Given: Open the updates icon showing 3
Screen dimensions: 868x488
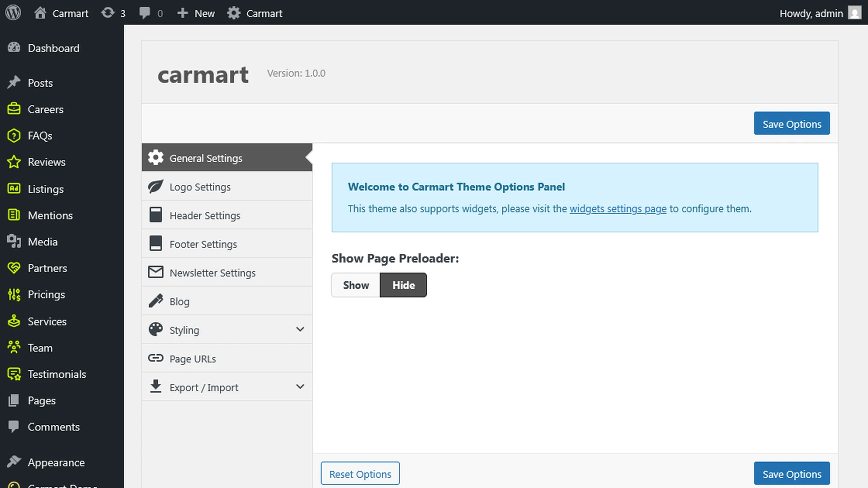Looking at the screenshot, I should pos(108,13).
